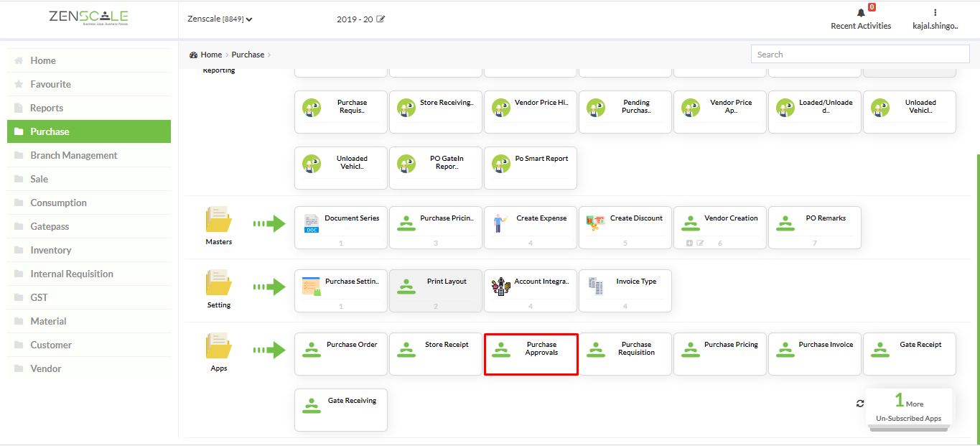Open the Document Series master tile

pos(341,228)
